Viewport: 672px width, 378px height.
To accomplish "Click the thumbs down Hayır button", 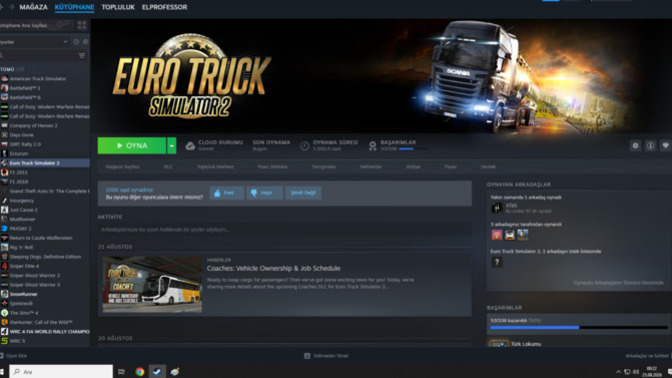I will pyautogui.click(x=264, y=193).
